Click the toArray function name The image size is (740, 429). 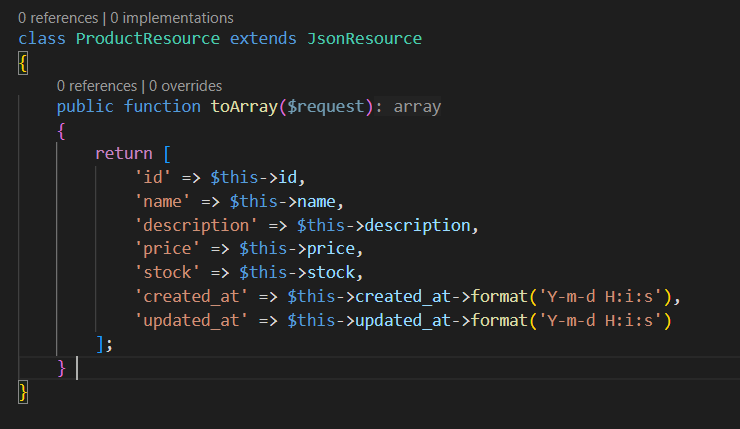(243, 106)
